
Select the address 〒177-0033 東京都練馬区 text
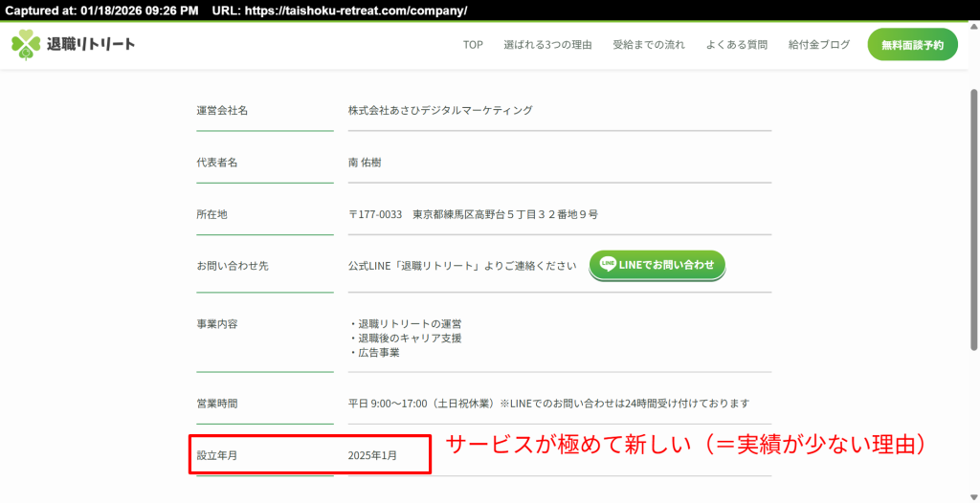pos(473,214)
